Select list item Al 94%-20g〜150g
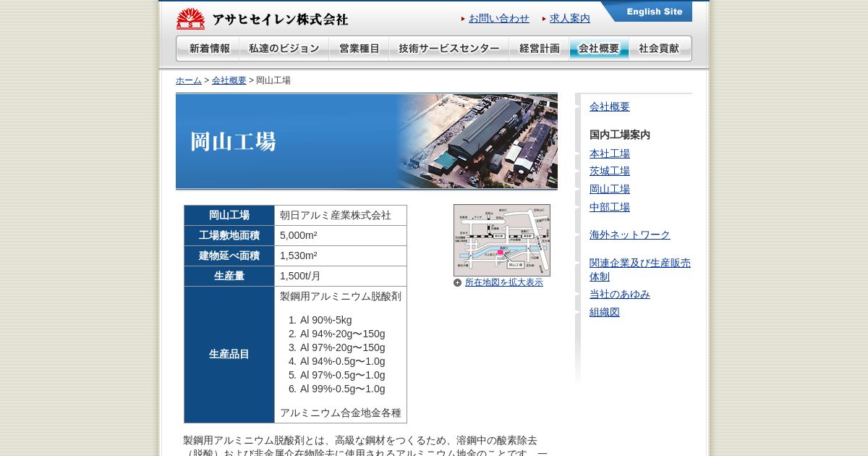 point(343,334)
